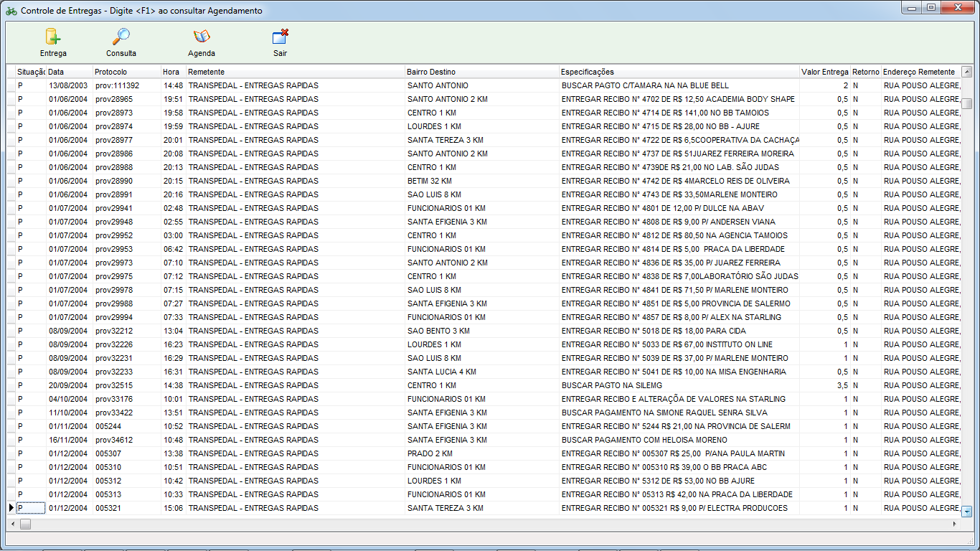This screenshot has width=980, height=551.
Task: Click time 20:16 cell
Action: pos(174,194)
